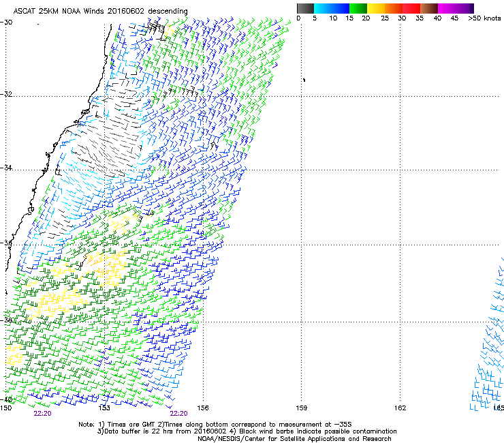
Task: Click the '162' longitude label
Action: 400,408
